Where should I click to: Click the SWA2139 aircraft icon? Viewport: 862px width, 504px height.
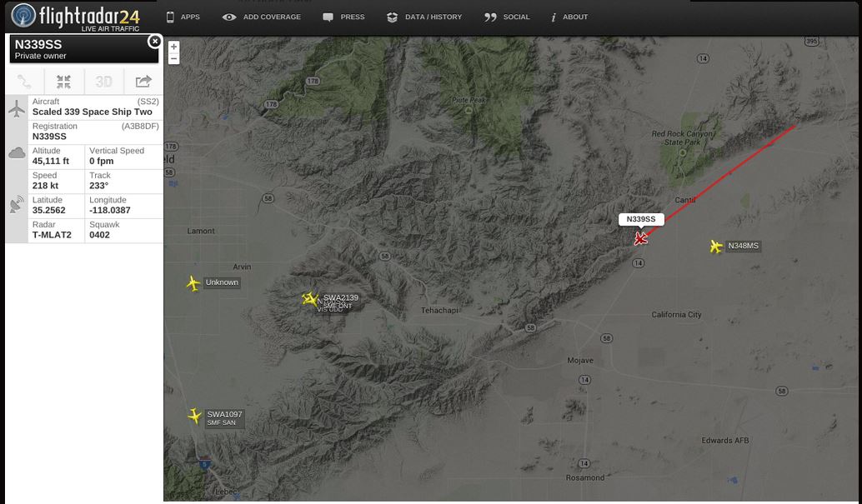311,300
